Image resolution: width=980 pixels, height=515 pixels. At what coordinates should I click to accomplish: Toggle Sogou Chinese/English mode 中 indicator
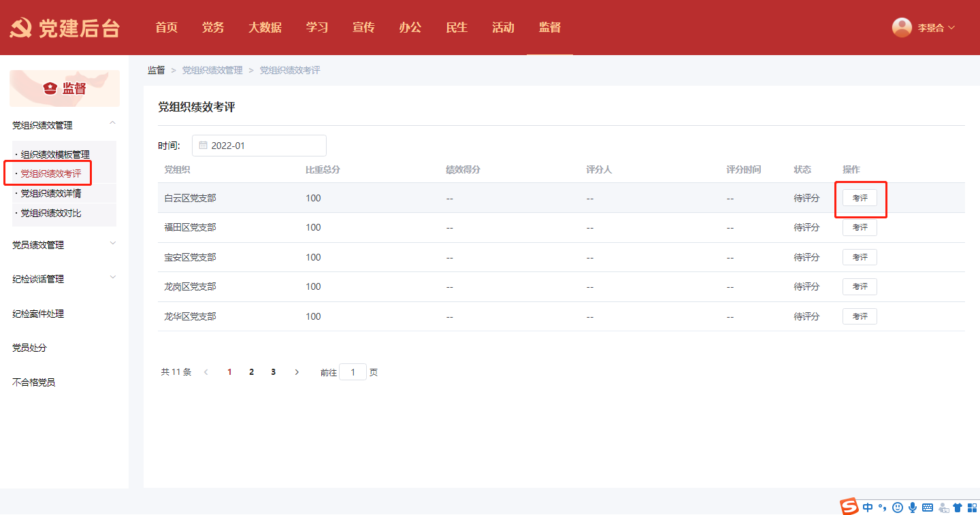coord(868,508)
